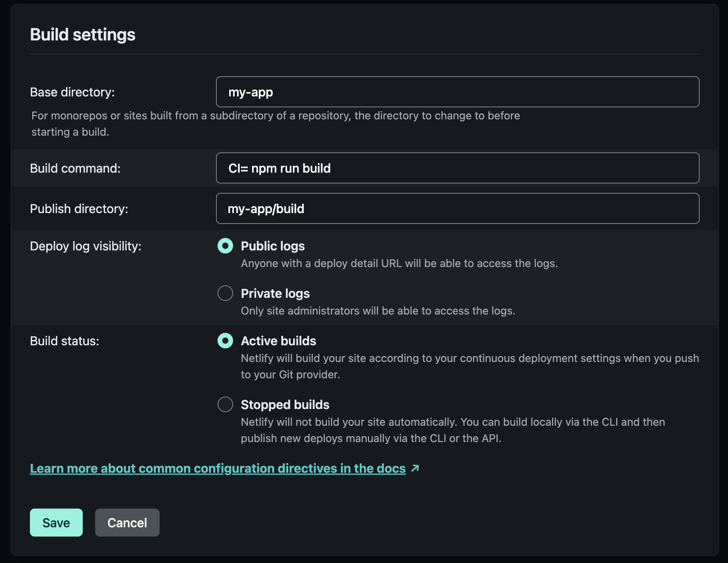Image resolution: width=728 pixels, height=563 pixels.
Task: Choose the Stopped builds radio option
Action: (225, 404)
